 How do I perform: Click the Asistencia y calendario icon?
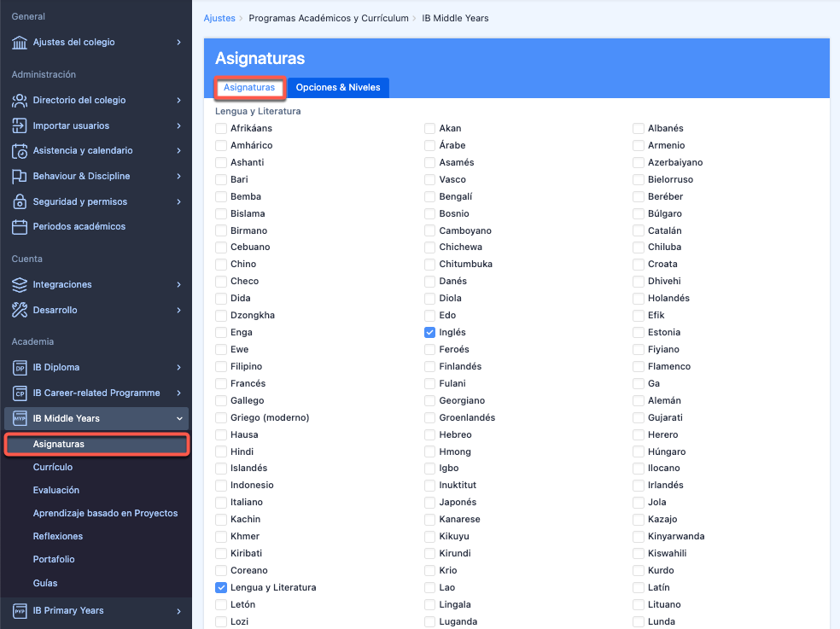[x=20, y=151]
